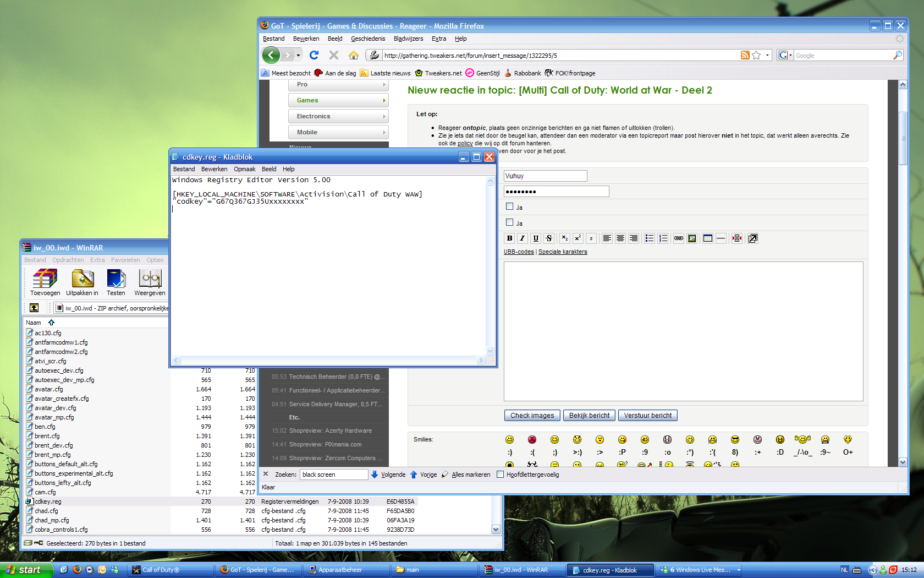Click the message body text area
The image size is (924, 578).
[683, 331]
